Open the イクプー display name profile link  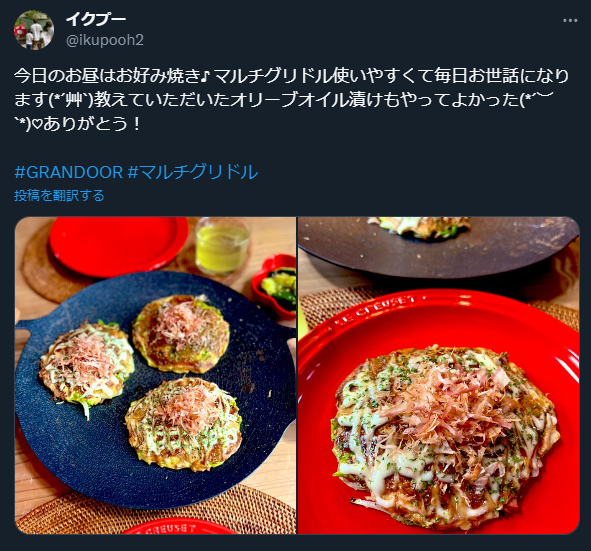[x=96, y=19]
